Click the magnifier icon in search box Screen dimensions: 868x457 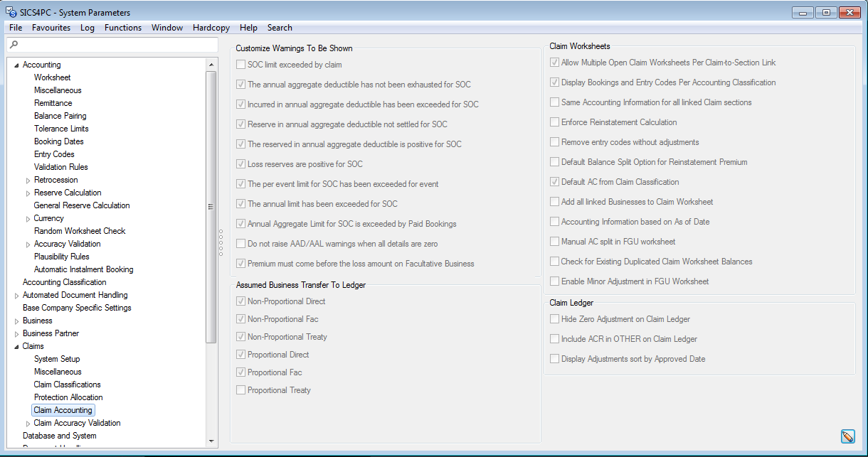pos(14,45)
